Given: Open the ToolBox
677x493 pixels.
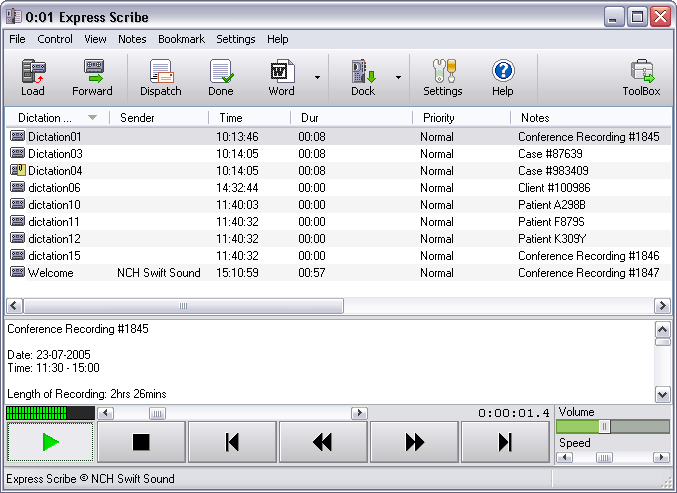Looking at the screenshot, I should pyautogui.click(x=642, y=78).
